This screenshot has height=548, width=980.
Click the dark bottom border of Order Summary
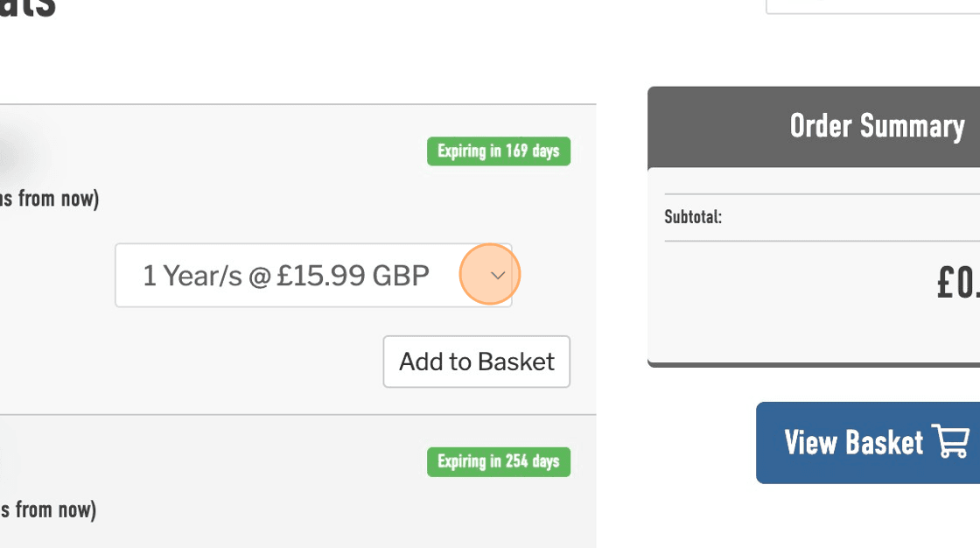(814, 364)
